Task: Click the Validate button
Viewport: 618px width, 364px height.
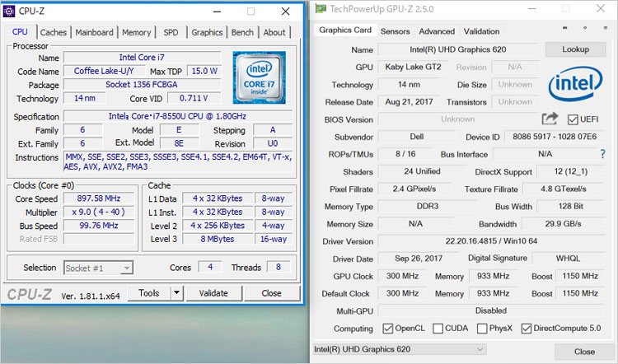Action: coord(213,293)
